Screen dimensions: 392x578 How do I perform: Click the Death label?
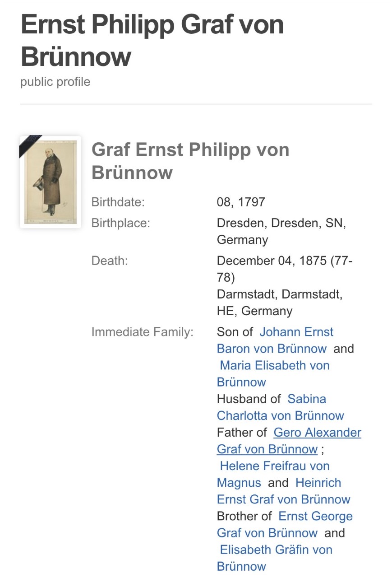point(110,261)
